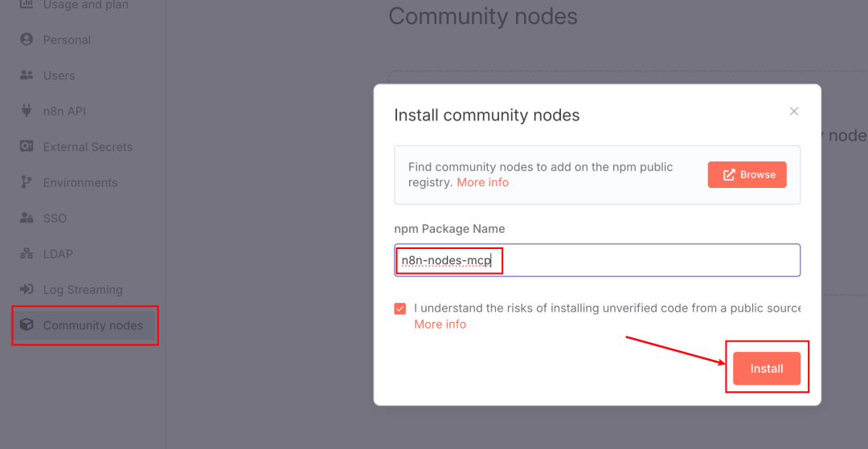Focus the npm Package Name field
This screenshot has width=868, height=449.
click(x=597, y=260)
